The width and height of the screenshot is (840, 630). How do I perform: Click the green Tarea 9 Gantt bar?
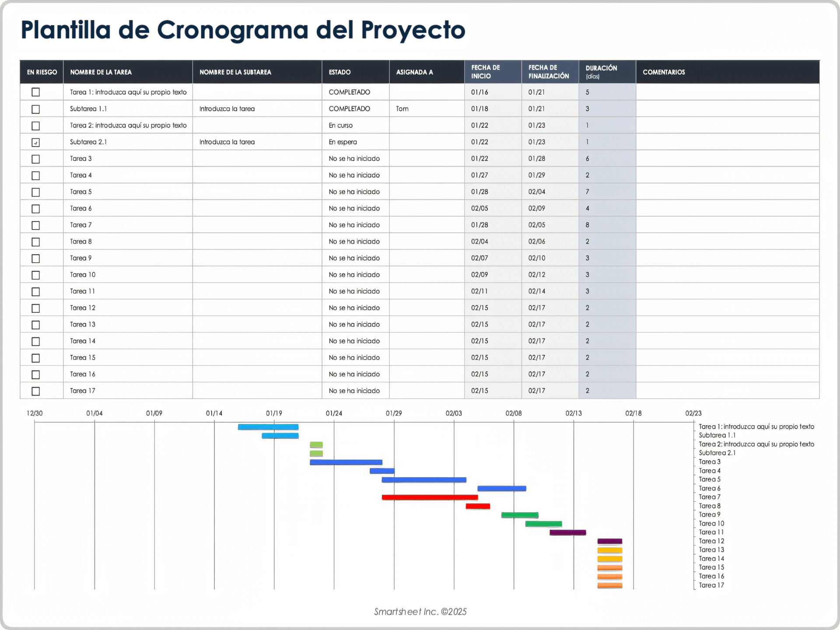(x=520, y=515)
